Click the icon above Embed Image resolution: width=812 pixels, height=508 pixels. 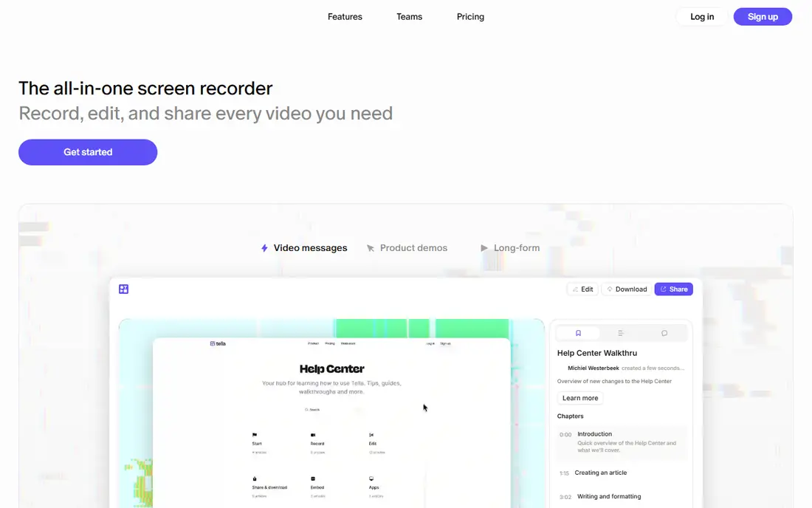(x=313, y=478)
